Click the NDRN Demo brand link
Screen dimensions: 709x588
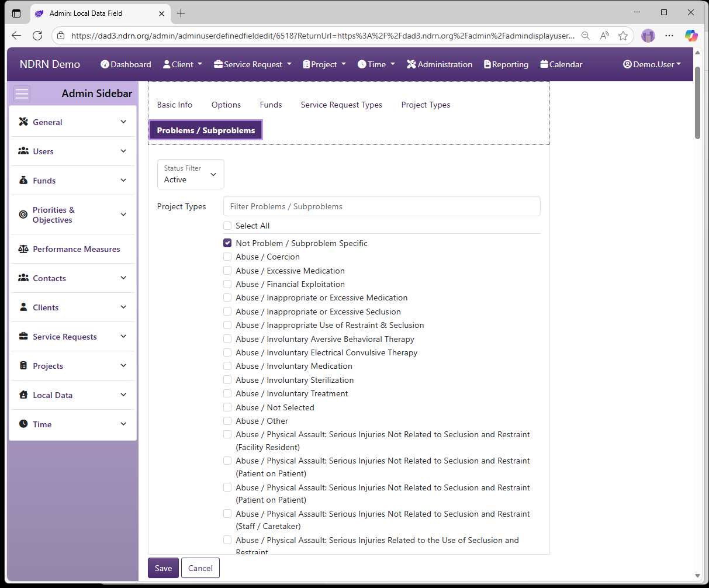tap(50, 64)
